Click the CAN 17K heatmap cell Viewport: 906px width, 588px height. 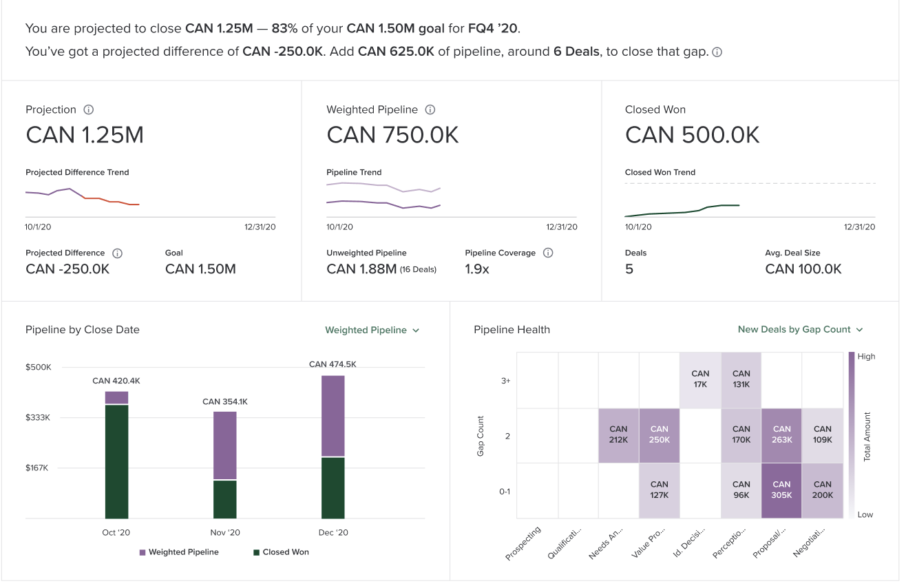pos(700,380)
